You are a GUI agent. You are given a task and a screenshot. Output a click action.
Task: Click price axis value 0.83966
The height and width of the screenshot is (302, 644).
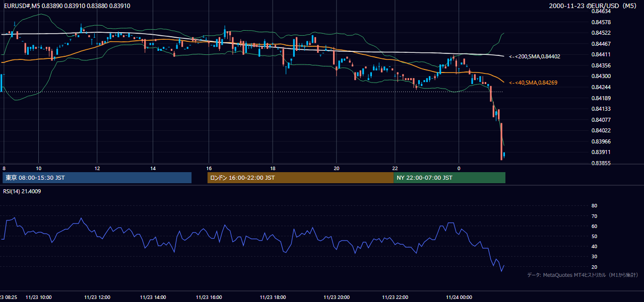(601, 141)
